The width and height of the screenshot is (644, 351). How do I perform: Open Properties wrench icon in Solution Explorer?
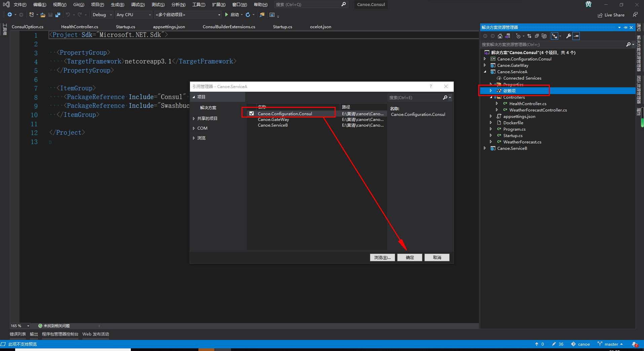568,36
